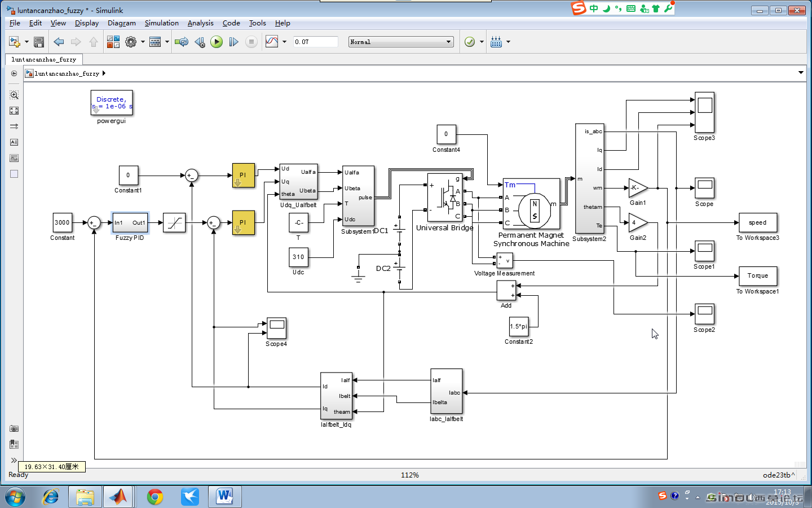812x508 pixels.
Task: Open the Edit menu
Action: coord(36,23)
